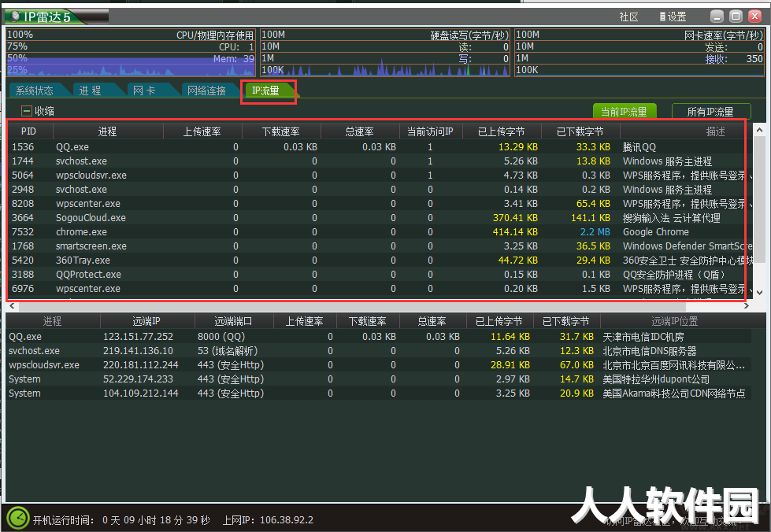771x532 pixels.
Task: Click the IP雷达 5 logo icon
Action: point(15,17)
